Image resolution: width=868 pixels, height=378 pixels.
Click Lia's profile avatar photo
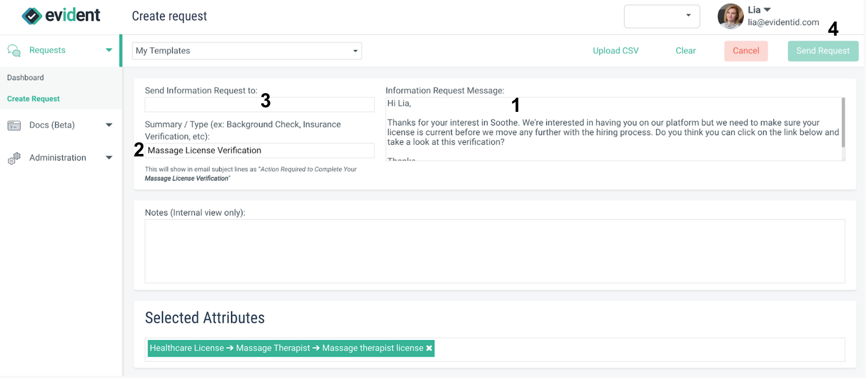(730, 16)
